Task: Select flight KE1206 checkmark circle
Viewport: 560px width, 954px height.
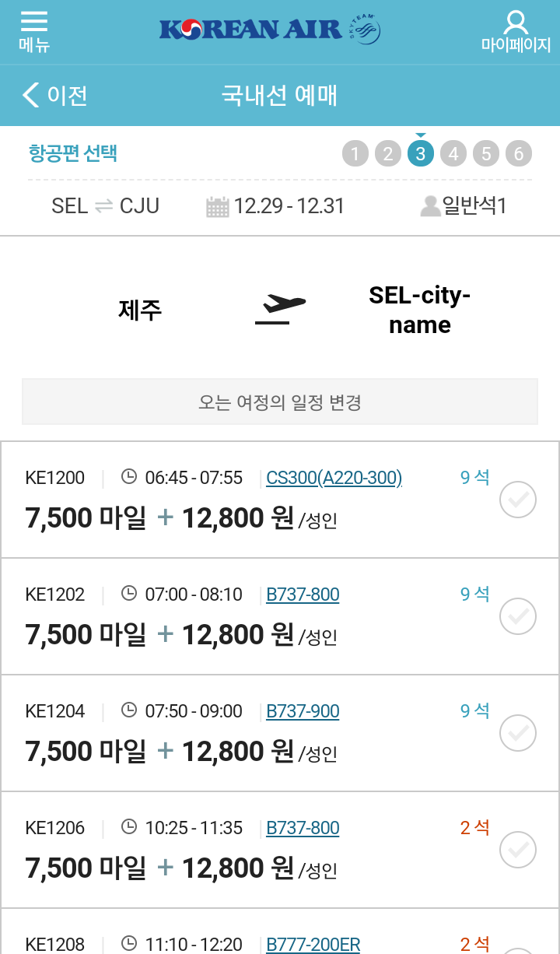Action: 518,850
